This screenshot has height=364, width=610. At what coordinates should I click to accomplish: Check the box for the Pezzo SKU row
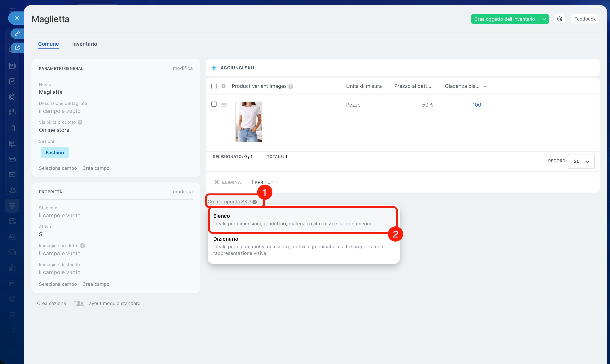pyautogui.click(x=214, y=104)
